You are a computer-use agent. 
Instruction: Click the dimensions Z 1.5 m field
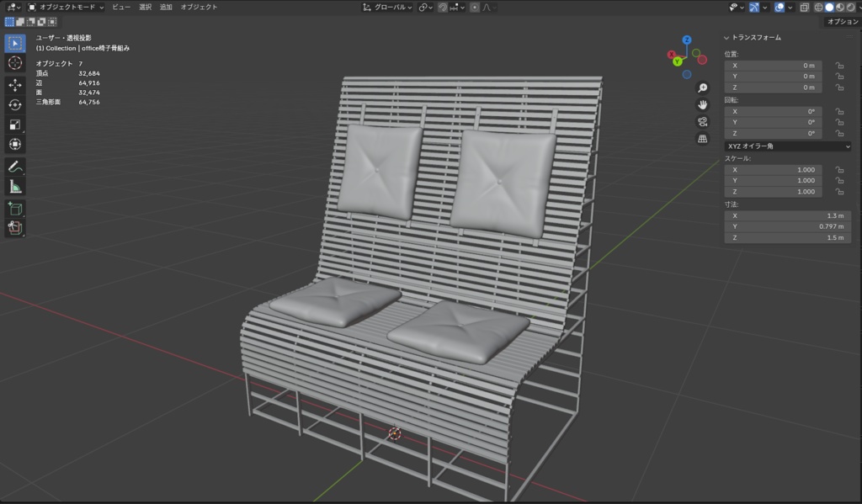tap(788, 237)
